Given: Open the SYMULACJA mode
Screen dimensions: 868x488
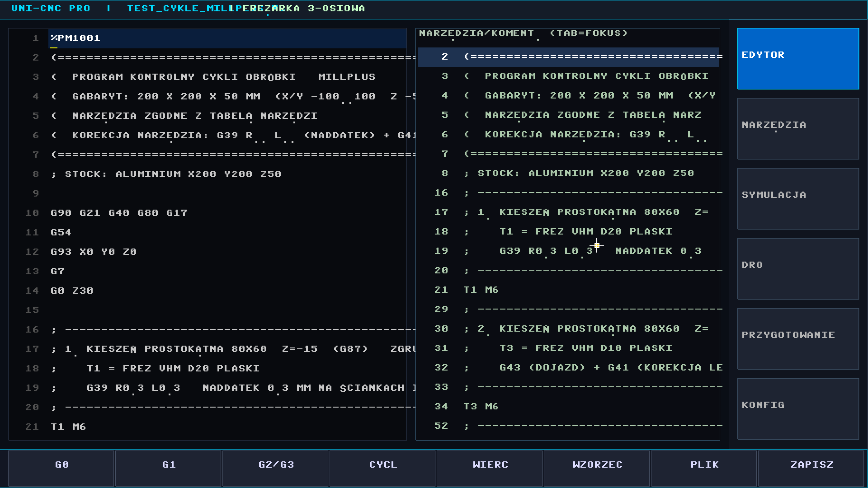Looking at the screenshot, I should click(798, 199).
